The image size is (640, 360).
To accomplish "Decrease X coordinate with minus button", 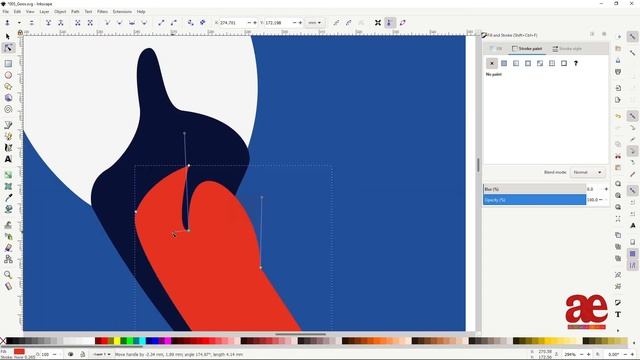I will [x=249, y=23].
